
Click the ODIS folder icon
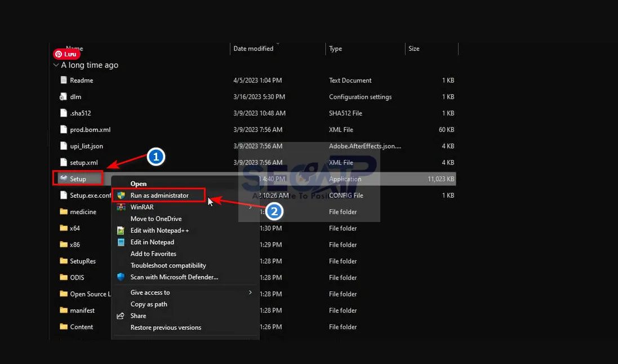coord(64,277)
